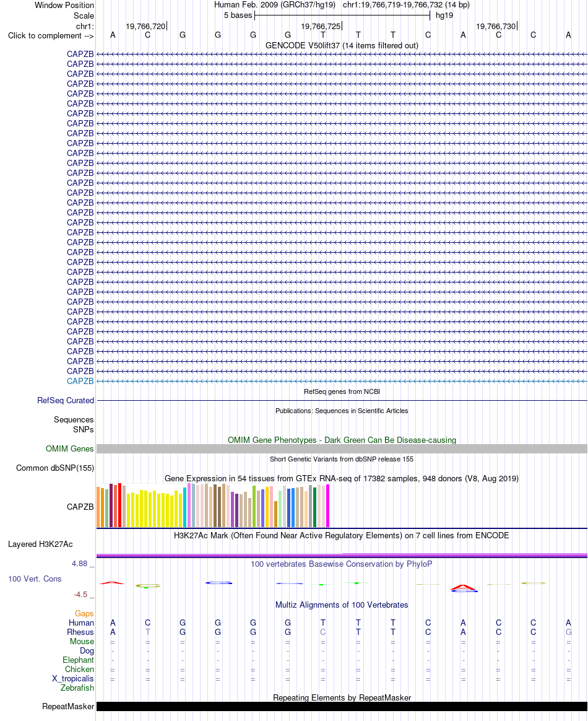Viewport: 588px width, 721px height.
Task: Click the chr1:19,766,719-19,766,732 (14 bp) position text
Action: tap(406, 5)
